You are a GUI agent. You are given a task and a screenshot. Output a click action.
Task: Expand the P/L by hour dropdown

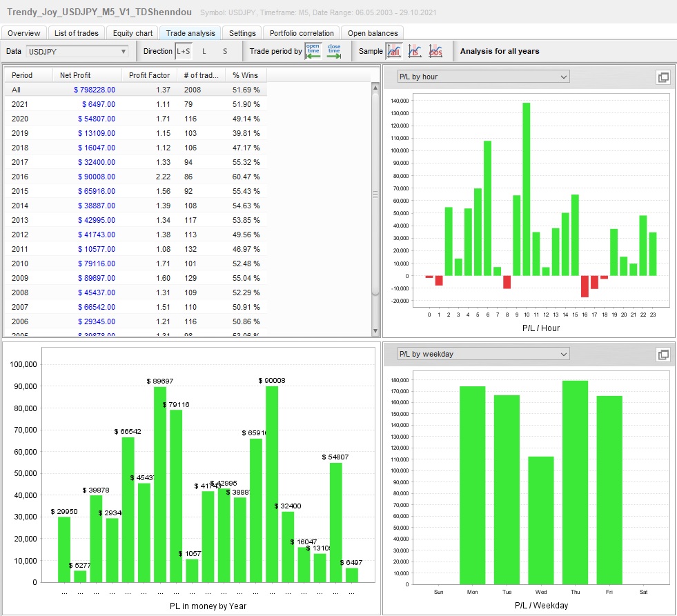(x=483, y=77)
